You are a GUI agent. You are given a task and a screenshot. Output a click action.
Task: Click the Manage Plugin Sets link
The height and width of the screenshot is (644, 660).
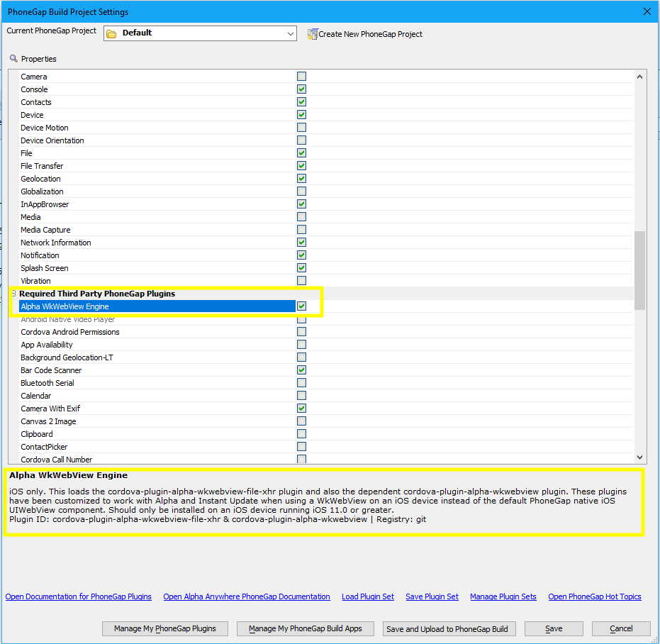pyautogui.click(x=503, y=596)
